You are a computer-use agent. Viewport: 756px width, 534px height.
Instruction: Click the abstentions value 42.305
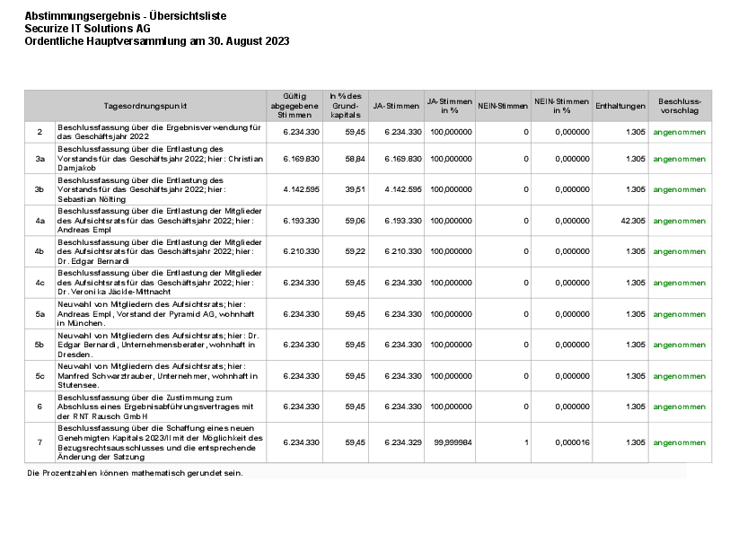(x=632, y=221)
